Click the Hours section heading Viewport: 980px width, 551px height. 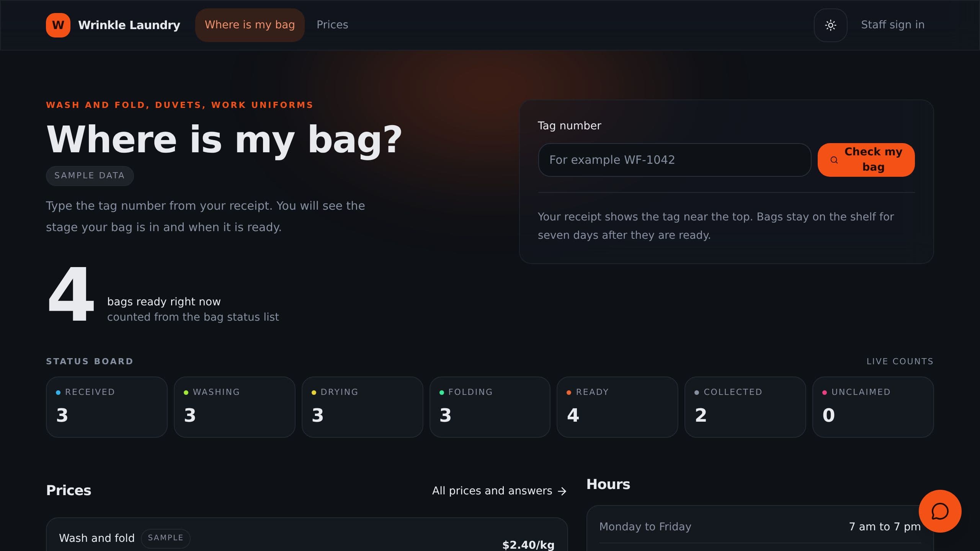click(608, 484)
